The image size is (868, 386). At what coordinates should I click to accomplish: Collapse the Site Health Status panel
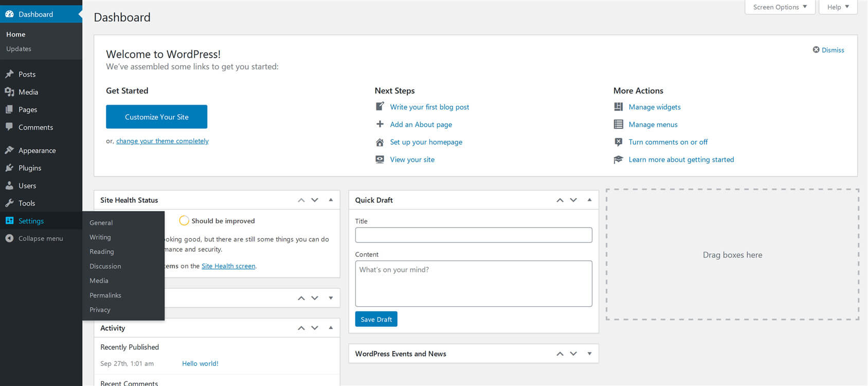pos(331,200)
